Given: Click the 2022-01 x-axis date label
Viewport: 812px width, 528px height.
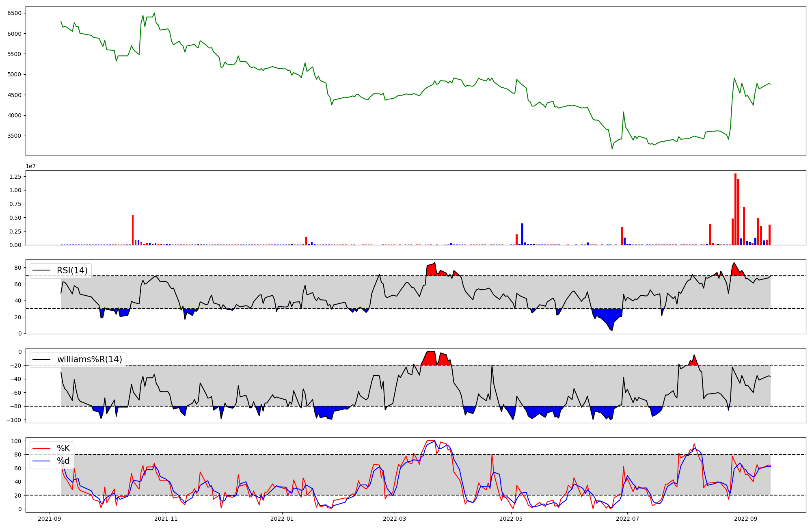Looking at the screenshot, I should [x=282, y=519].
